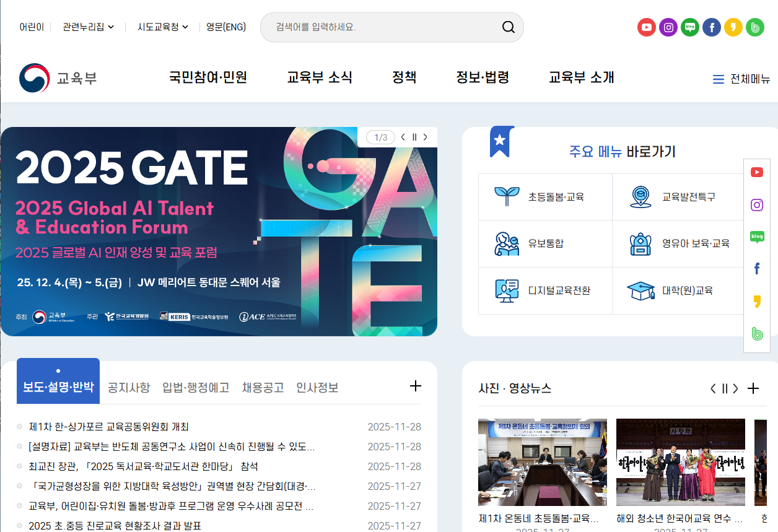Click the 1/3 slide counter
The width and height of the screenshot is (778, 532).
pos(380,137)
